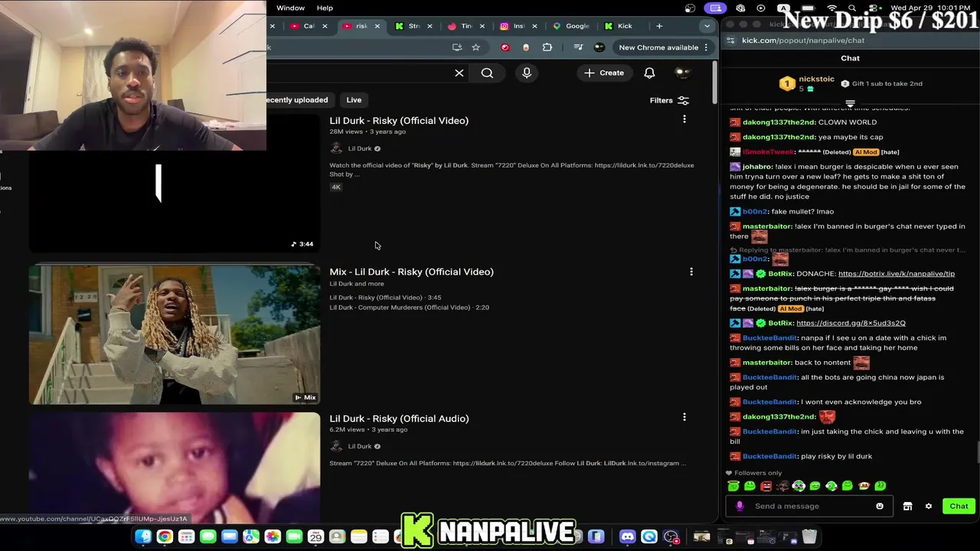Open Spotlight search in menu bar
The height and width of the screenshot is (551, 980).
click(x=852, y=8)
